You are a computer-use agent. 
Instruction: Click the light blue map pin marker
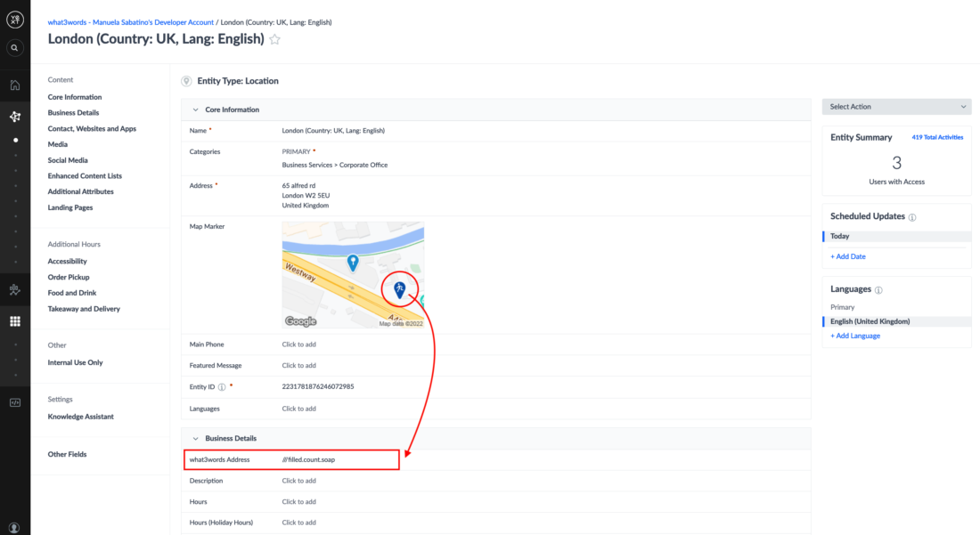tap(353, 263)
